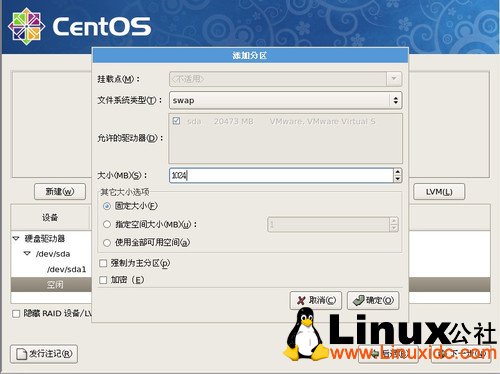Click the 确定 OK button
This screenshot has height=374, width=500.
click(373, 300)
